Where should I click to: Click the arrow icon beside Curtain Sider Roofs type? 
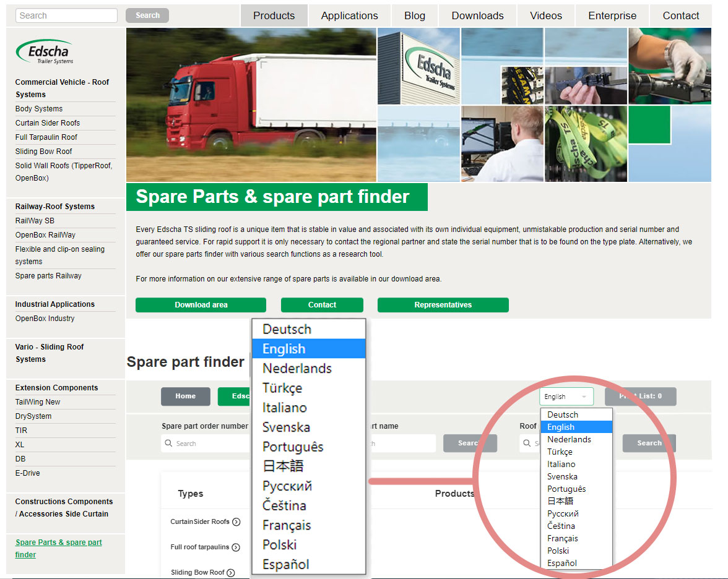pos(236,522)
